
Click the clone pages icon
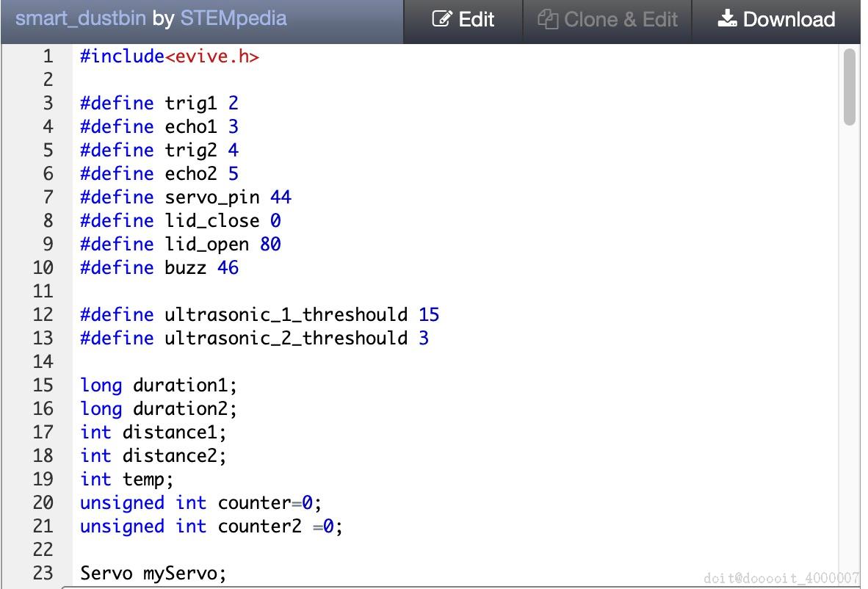click(x=548, y=19)
